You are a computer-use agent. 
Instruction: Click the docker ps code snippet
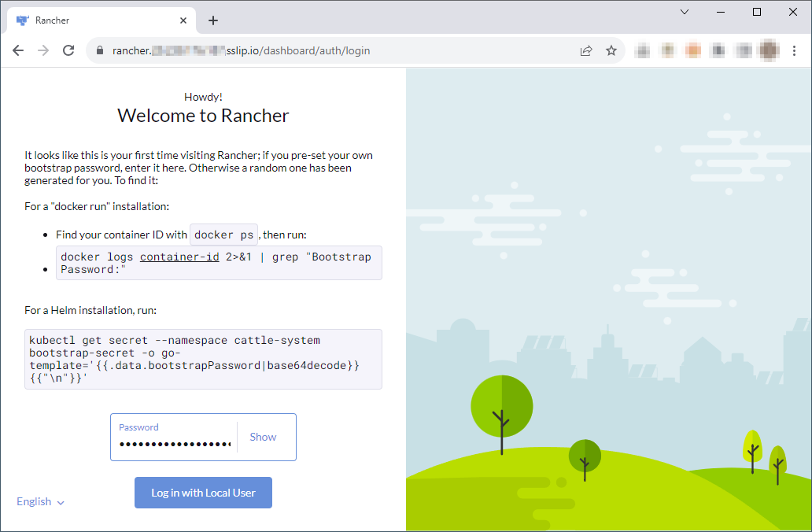[223, 235]
